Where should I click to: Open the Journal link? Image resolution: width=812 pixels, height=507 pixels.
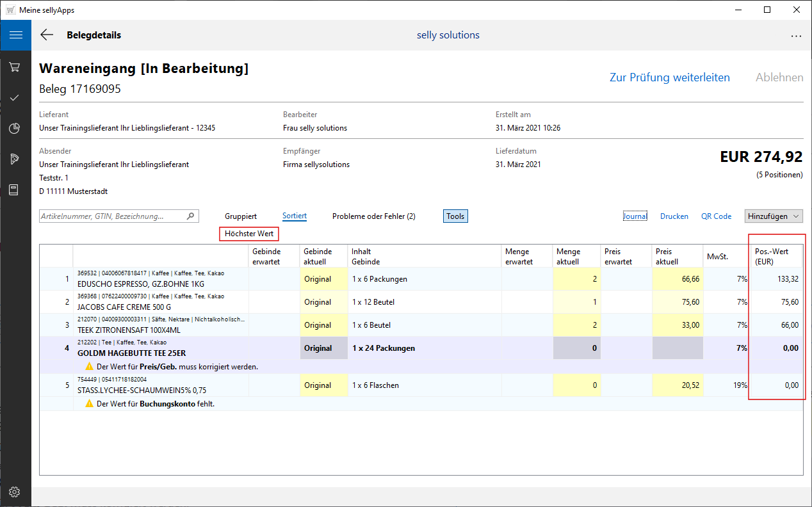(x=635, y=216)
